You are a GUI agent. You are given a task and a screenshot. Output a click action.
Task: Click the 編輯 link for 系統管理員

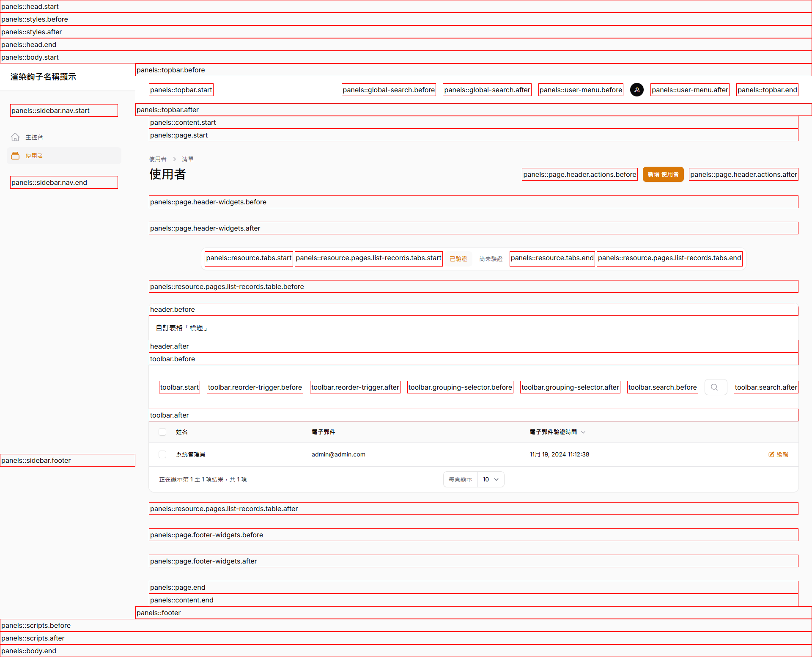pyautogui.click(x=778, y=454)
